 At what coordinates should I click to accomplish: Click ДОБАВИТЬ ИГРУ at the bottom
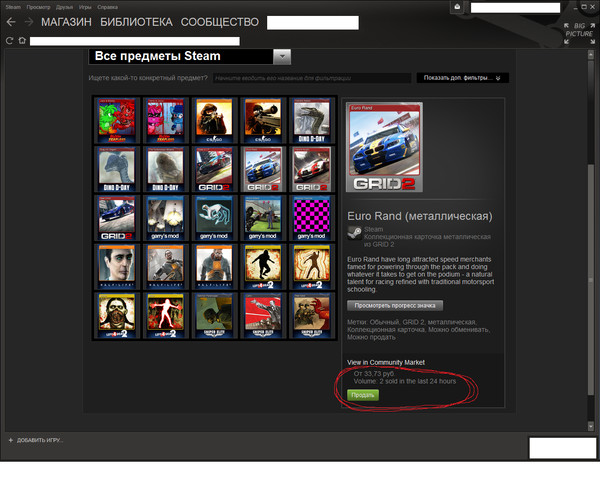click(x=40, y=440)
